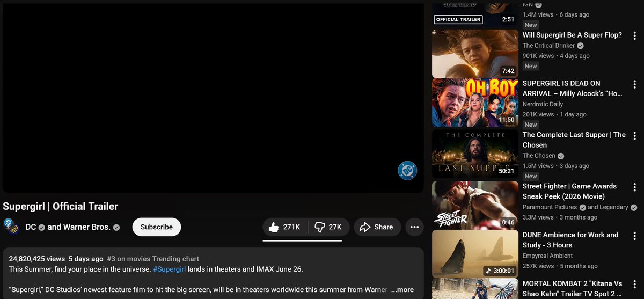Click the 901K views metadata text
644x299 pixels.
point(556,56)
